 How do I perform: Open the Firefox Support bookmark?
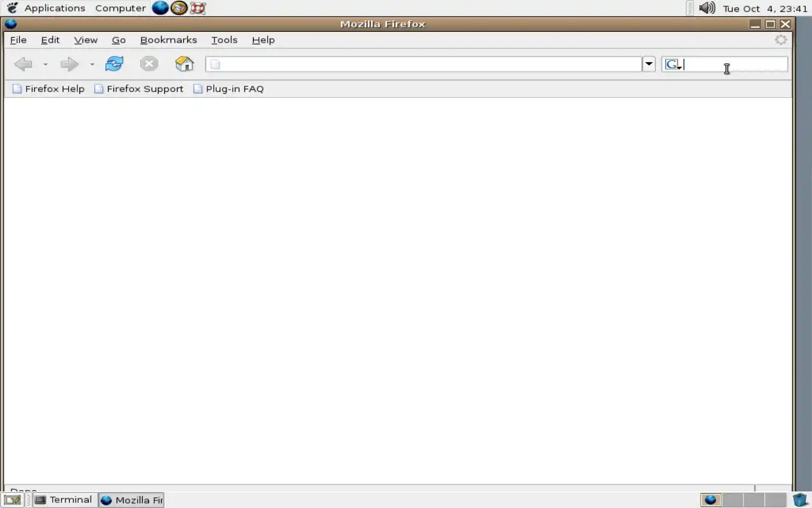pyautogui.click(x=139, y=89)
